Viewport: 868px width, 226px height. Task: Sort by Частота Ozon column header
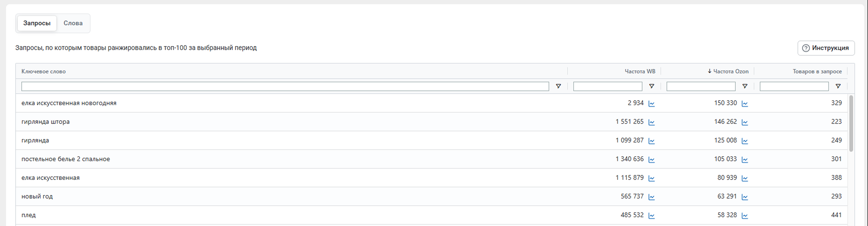click(730, 71)
